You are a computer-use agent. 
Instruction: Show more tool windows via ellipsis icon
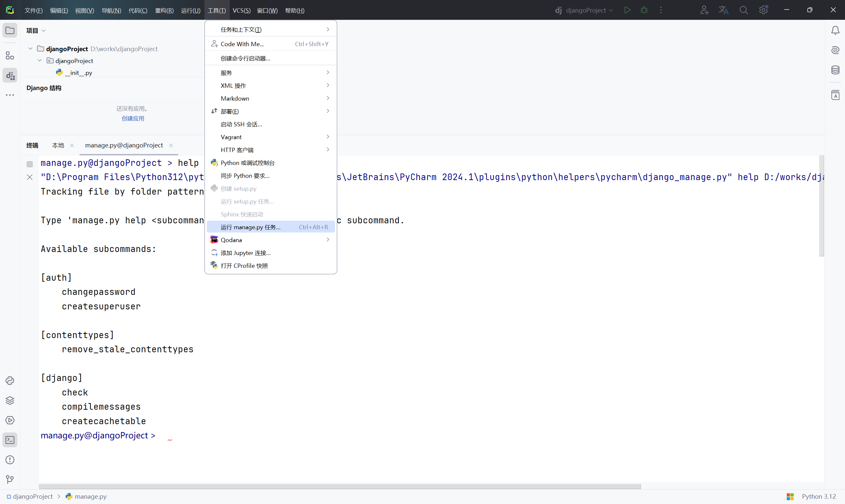point(10,95)
